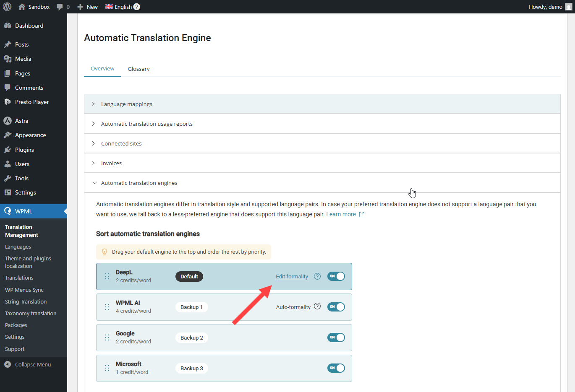Switch to the Glossary tab

[x=139, y=69]
